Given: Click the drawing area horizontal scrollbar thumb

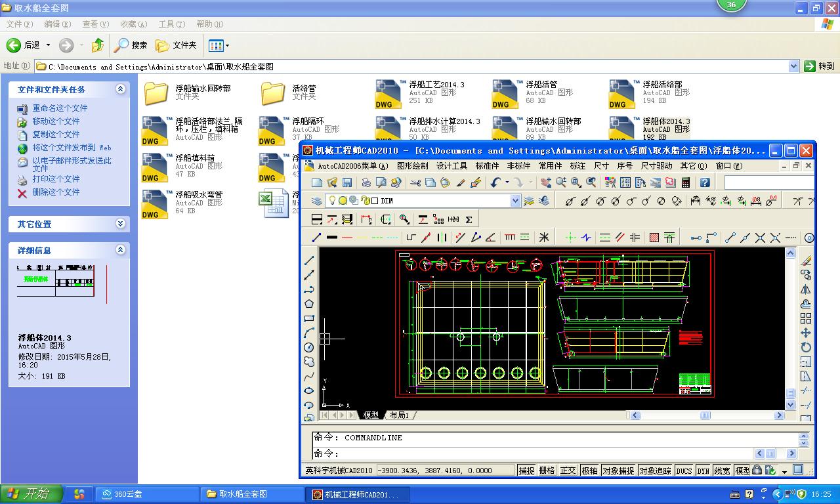Looking at the screenshot, I should click(x=705, y=415).
